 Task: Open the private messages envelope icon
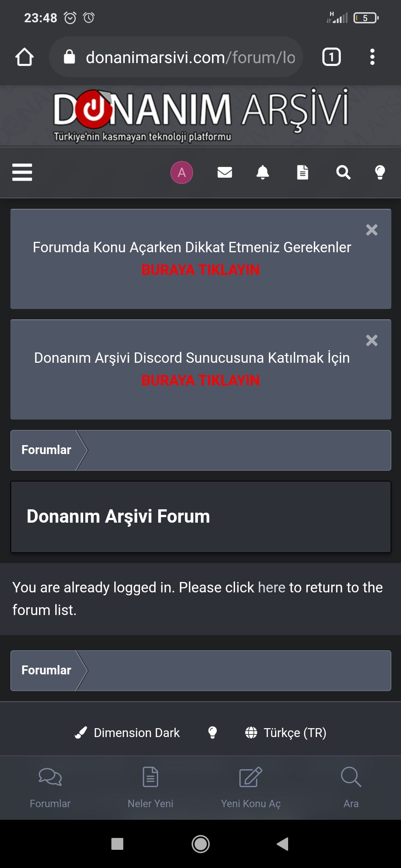click(225, 172)
